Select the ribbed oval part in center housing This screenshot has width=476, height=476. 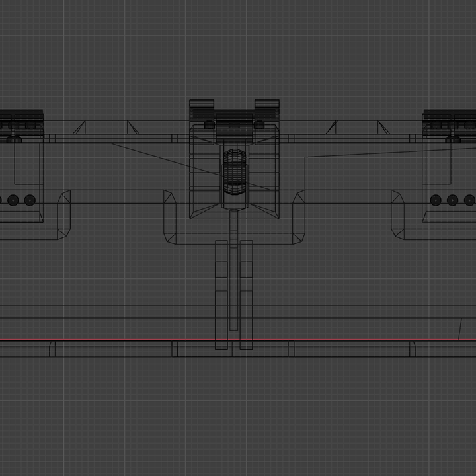235,172
